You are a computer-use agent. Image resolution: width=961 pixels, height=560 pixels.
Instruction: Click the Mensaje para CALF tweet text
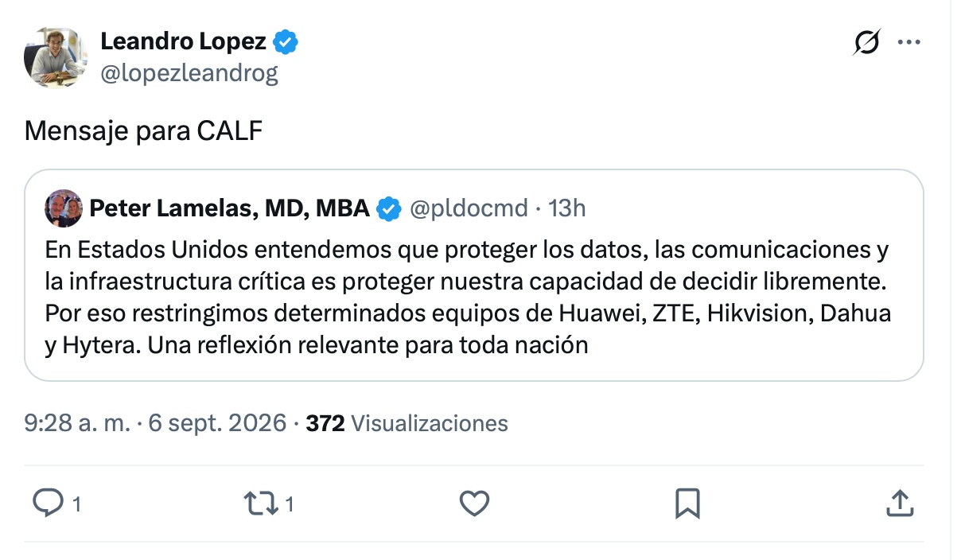click(144, 131)
